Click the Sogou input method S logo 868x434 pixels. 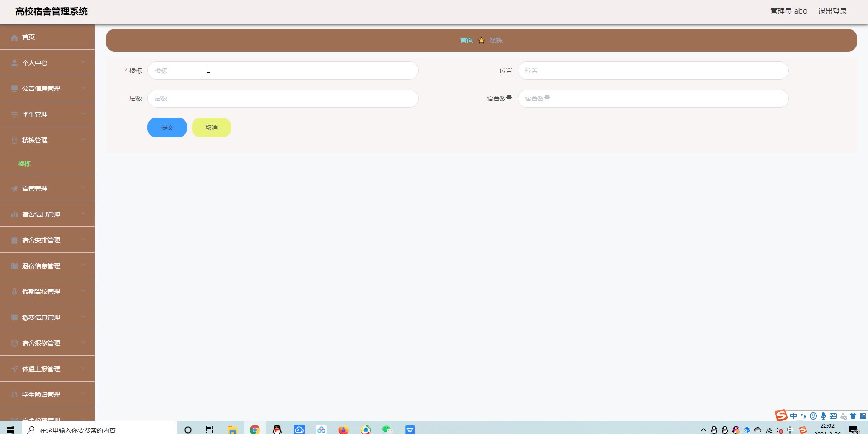tap(781, 415)
